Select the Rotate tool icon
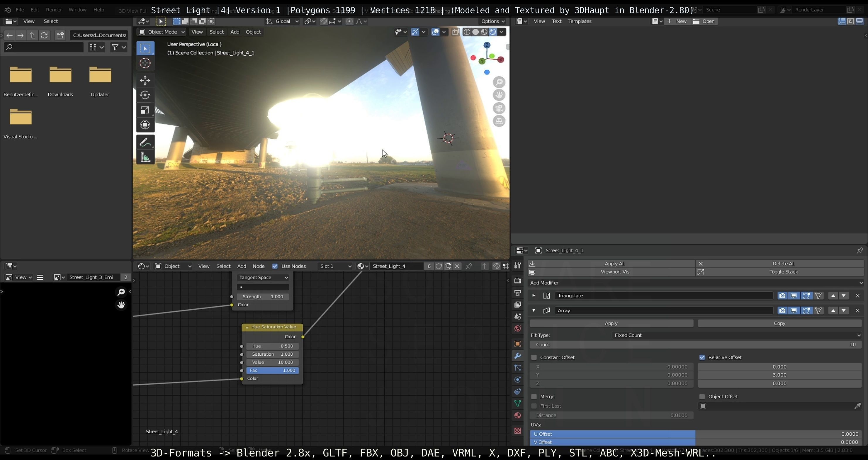 coord(145,95)
